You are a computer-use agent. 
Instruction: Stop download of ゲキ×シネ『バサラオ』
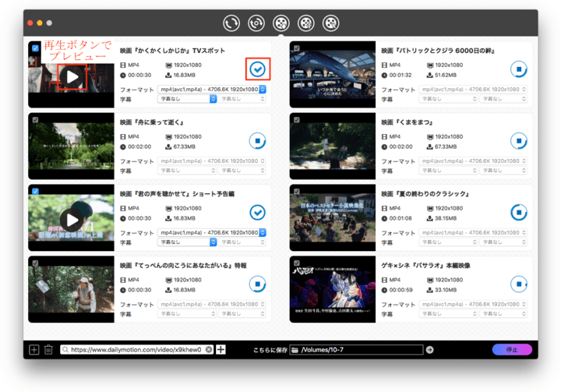(x=519, y=284)
